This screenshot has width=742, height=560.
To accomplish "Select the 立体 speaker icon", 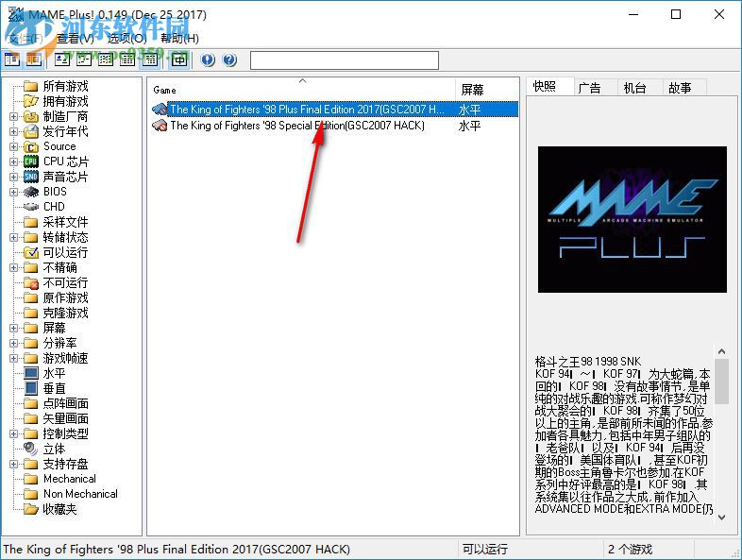I will 31,448.
